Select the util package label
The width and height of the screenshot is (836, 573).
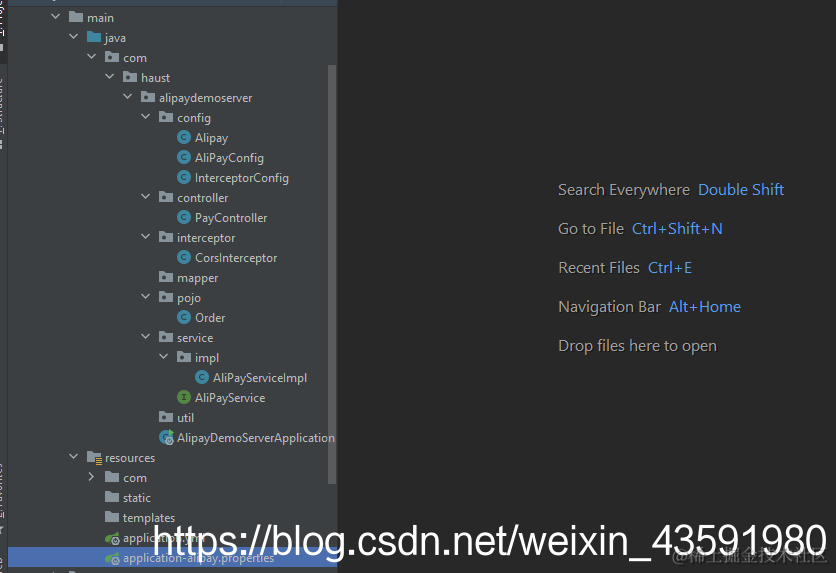point(186,418)
